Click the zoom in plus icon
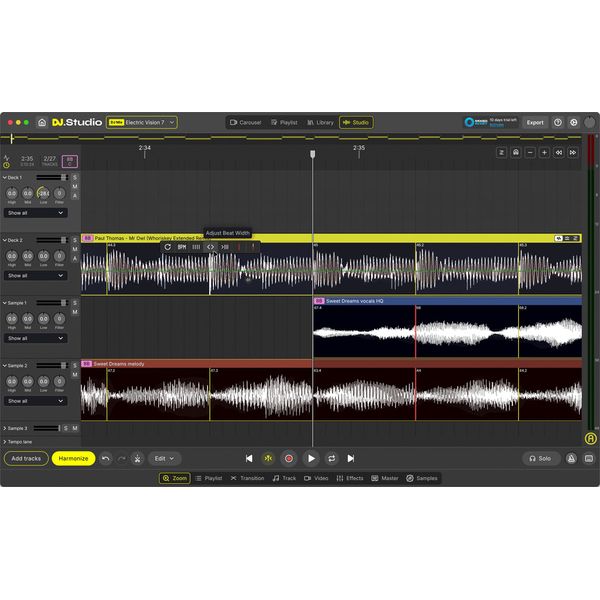This screenshot has height=600, width=600. (544, 153)
